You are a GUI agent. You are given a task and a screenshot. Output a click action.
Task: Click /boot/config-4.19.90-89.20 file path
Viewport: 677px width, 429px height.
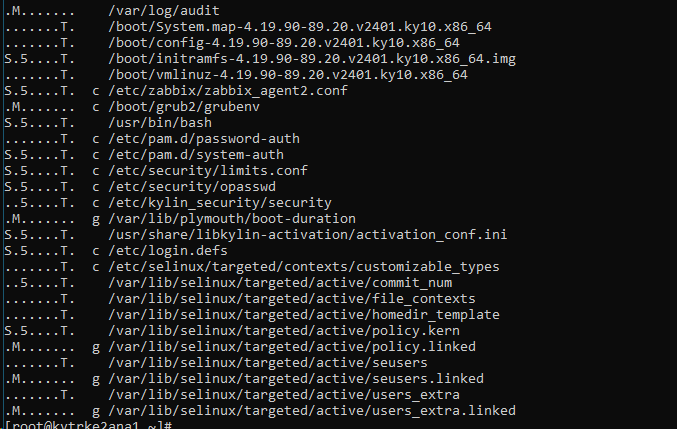click(284, 43)
